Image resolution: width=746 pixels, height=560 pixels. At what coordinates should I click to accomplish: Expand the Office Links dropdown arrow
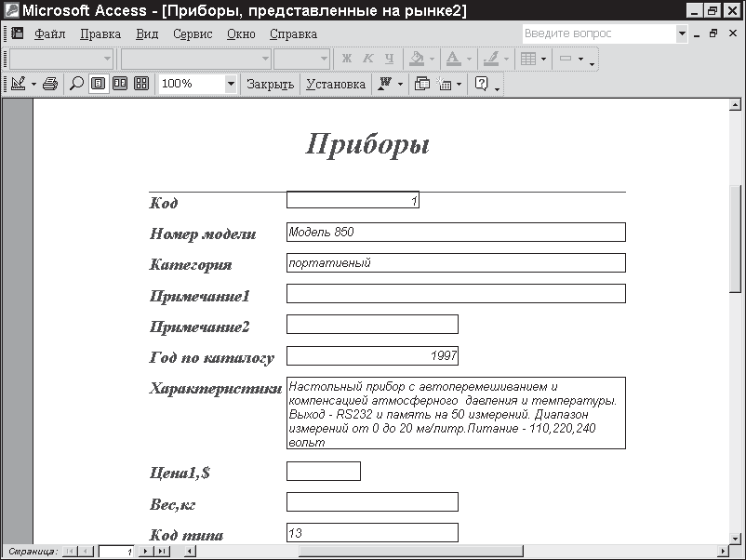401,84
